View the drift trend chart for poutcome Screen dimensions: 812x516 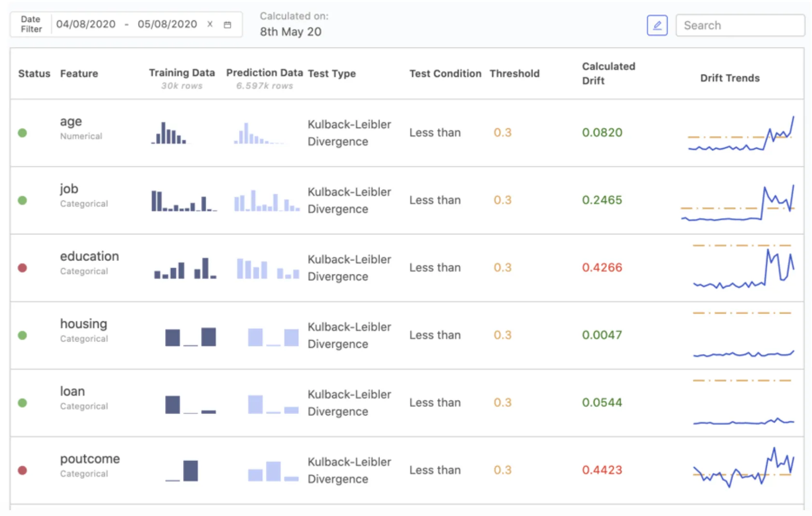point(743,468)
